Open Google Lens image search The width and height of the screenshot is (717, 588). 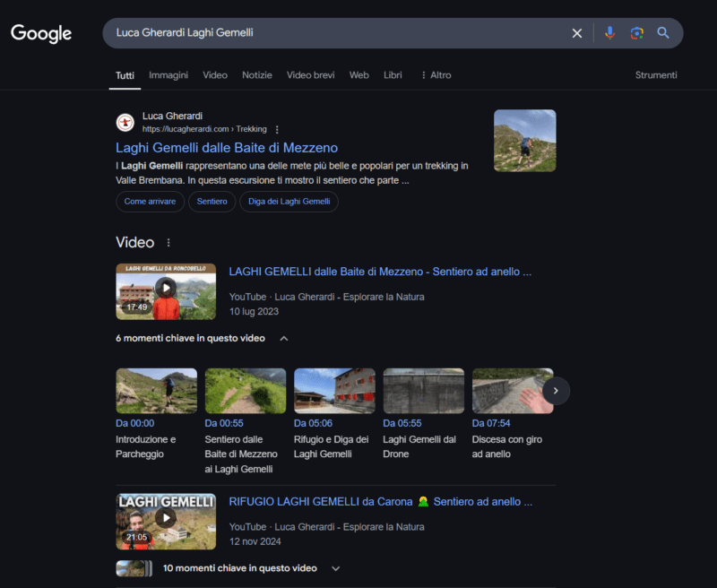tap(636, 33)
